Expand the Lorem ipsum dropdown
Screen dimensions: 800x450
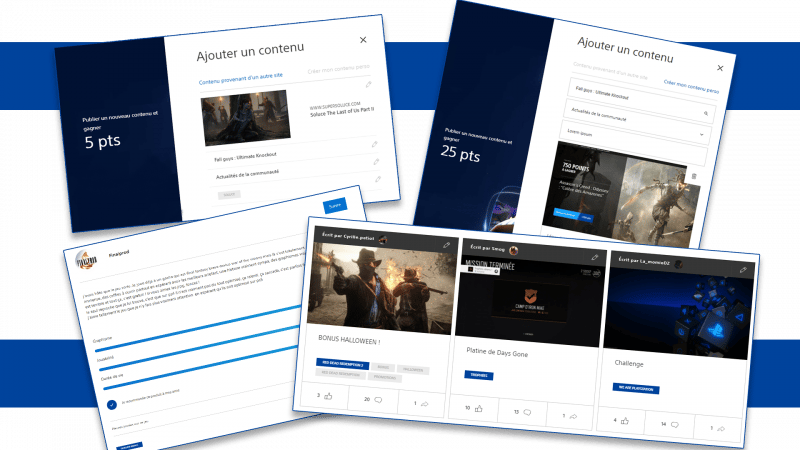pos(702,135)
